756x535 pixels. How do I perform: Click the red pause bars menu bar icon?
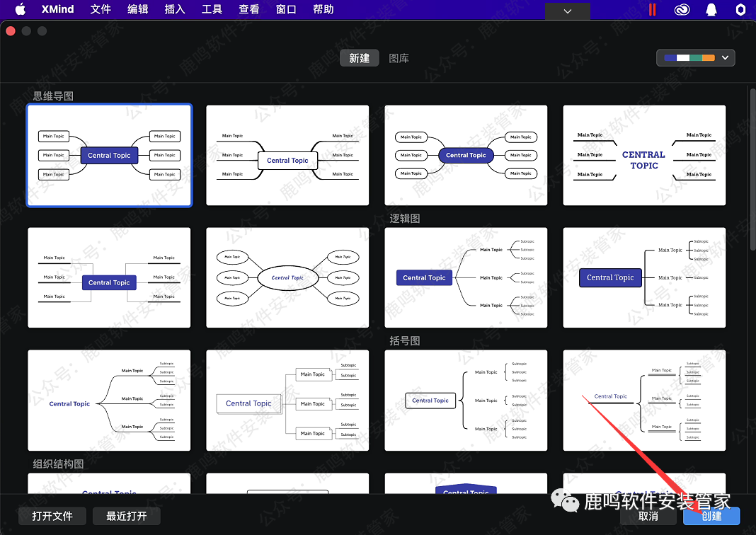652,10
